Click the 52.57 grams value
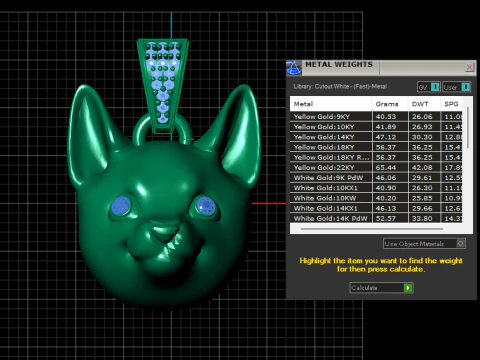This screenshot has height=360, width=480. tap(386, 219)
